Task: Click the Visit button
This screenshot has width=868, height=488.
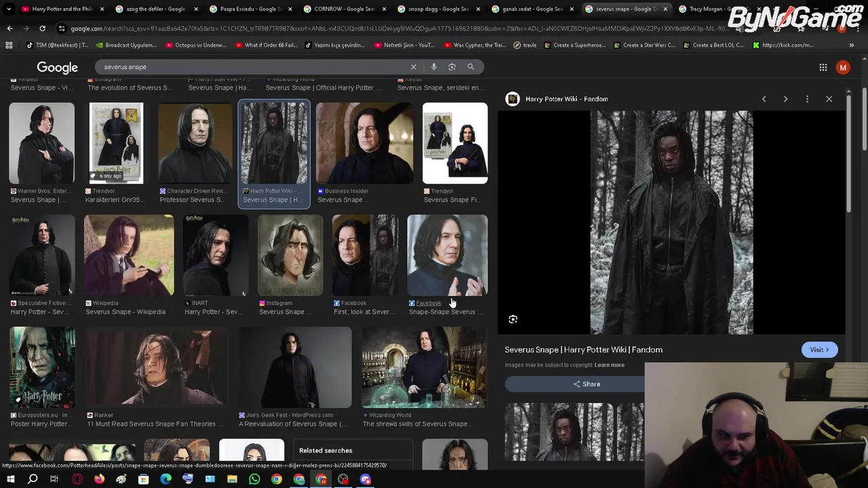Action: point(819,350)
